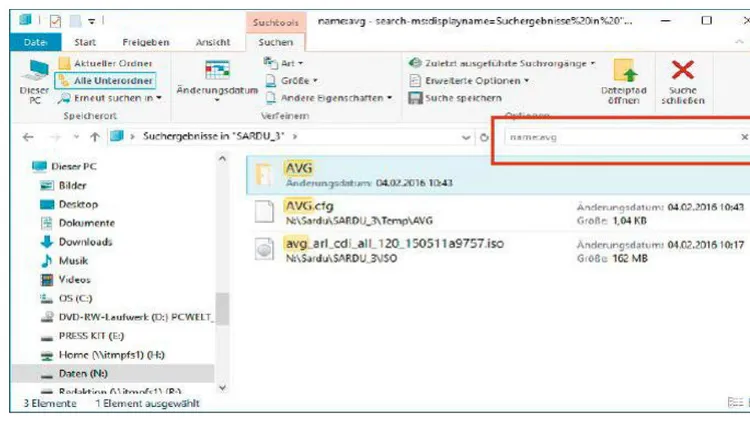This screenshot has width=750, height=421.
Task: Open the Art filter dropdown
Action: tap(284, 63)
